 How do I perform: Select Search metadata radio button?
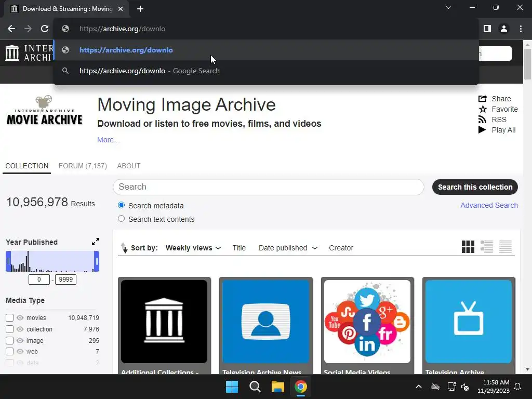[121, 205]
